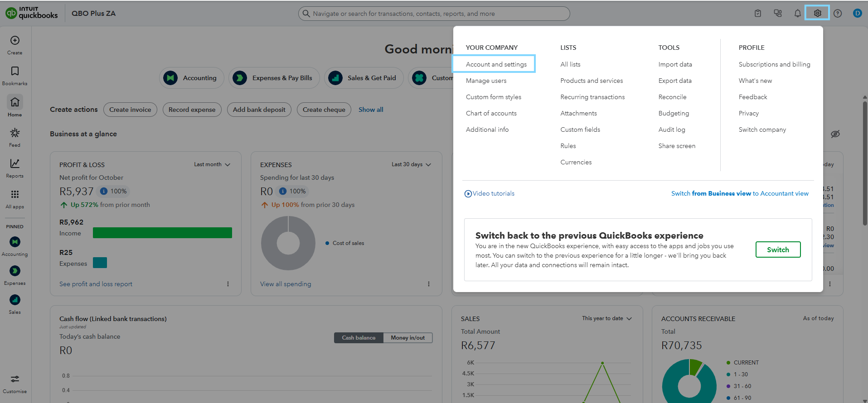Open the Feed sparkle icon

click(x=15, y=133)
